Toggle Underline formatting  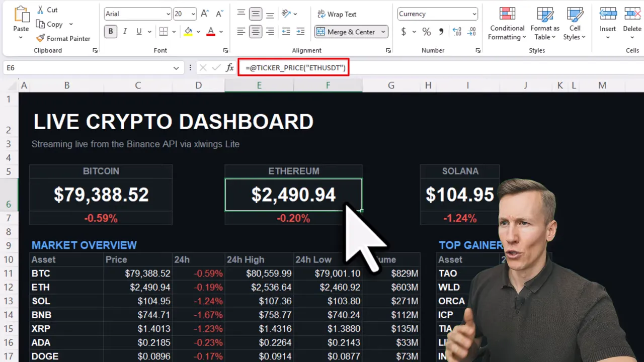[x=139, y=32]
